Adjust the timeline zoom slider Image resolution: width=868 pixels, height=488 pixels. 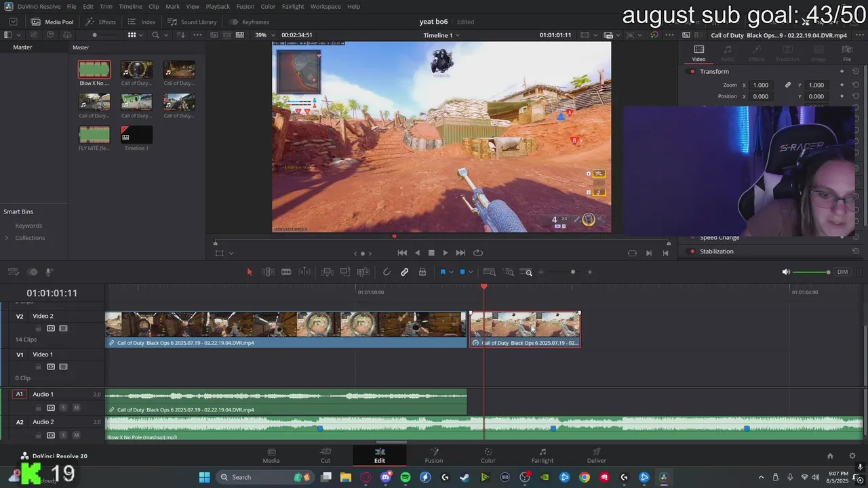(x=572, y=272)
